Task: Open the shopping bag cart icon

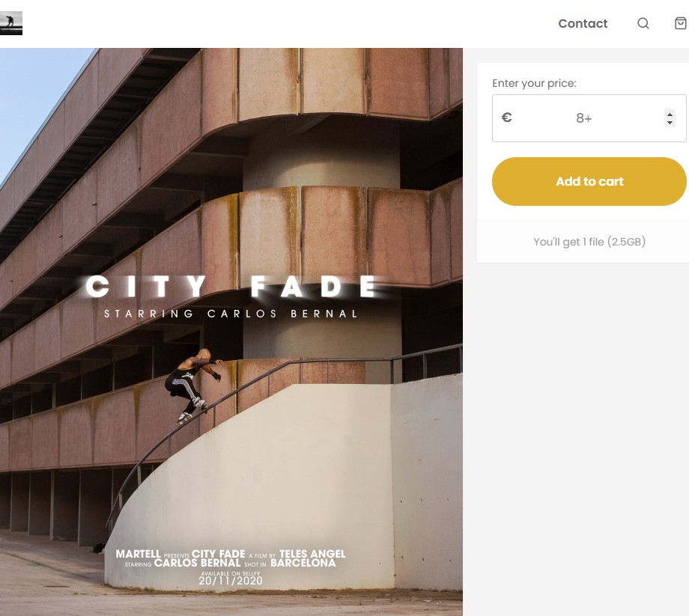Action: (681, 23)
